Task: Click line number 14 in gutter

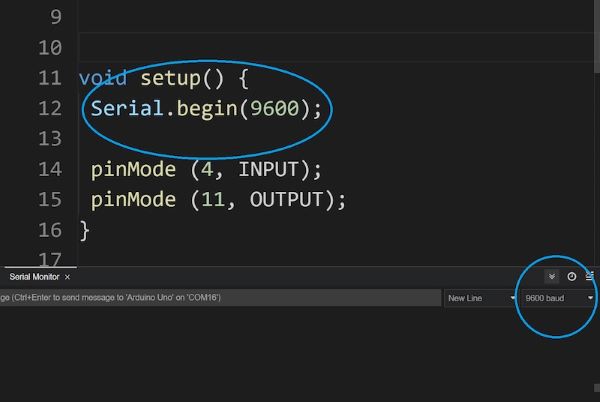Action: [50, 169]
